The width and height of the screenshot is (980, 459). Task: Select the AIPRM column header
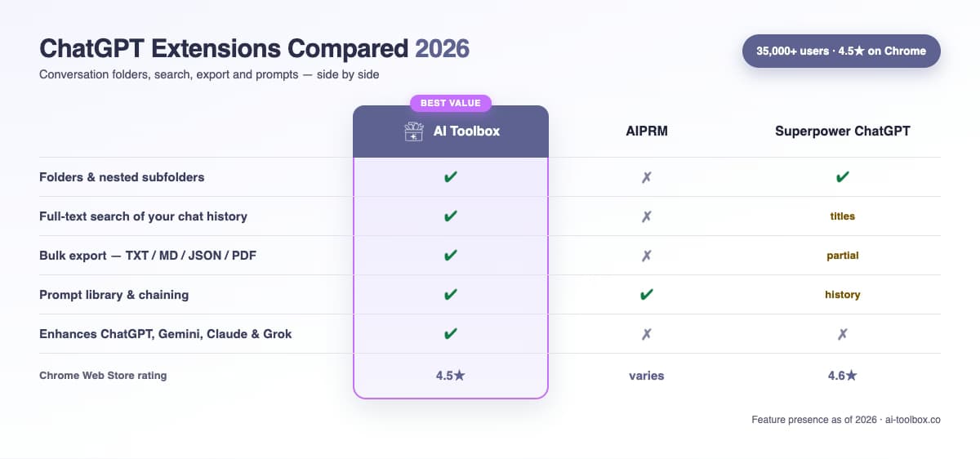[647, 131]
